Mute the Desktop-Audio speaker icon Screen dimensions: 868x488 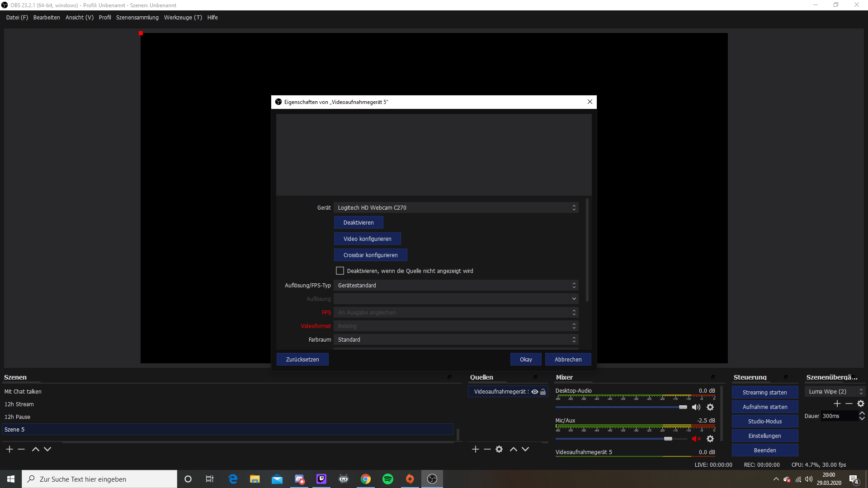coord(696,407)
